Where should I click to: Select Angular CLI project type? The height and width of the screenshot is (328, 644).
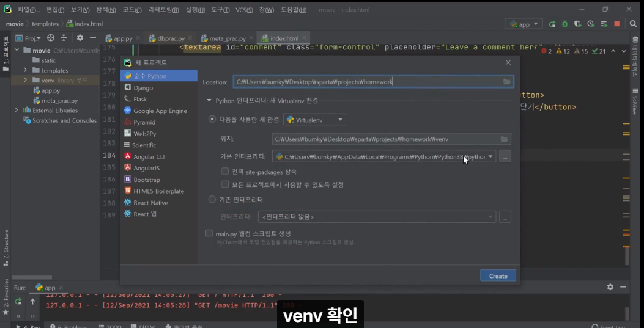158,156
